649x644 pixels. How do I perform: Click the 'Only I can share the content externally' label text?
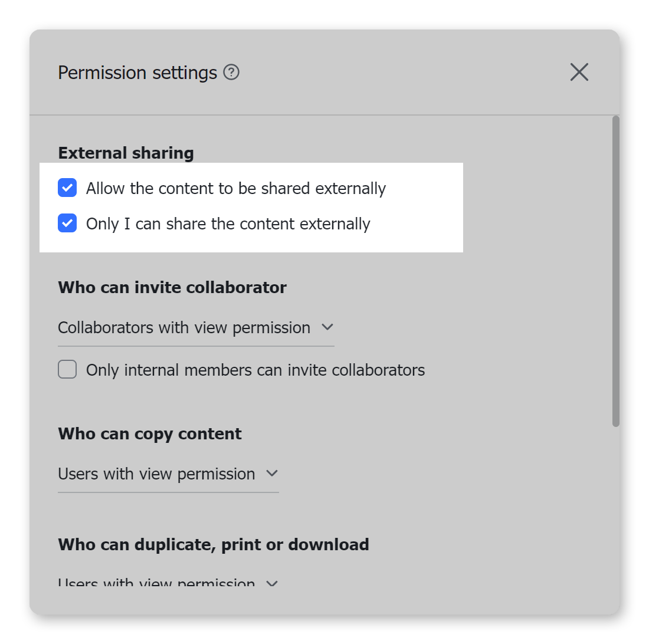228,224
